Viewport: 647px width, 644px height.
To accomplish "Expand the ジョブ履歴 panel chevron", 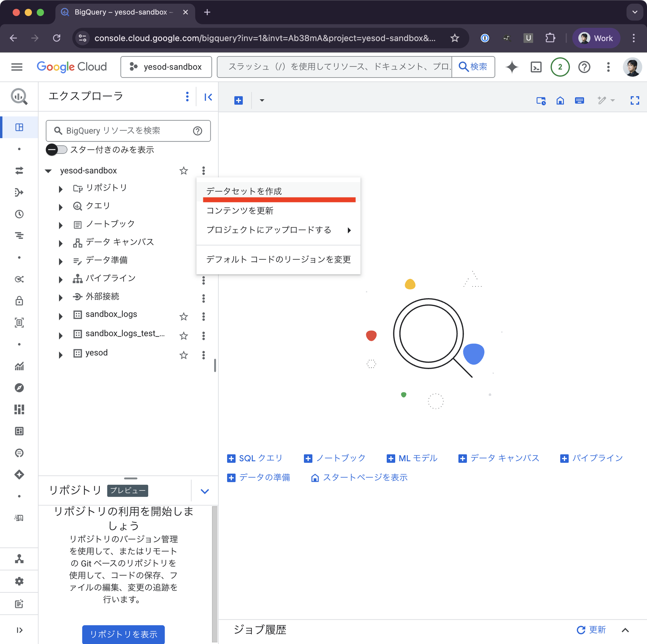I will 625,630.
